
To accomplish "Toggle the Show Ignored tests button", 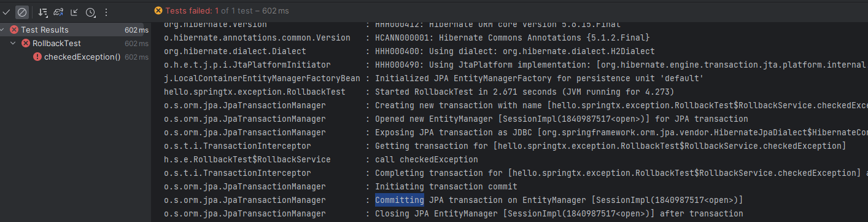I will coord(22,12).
